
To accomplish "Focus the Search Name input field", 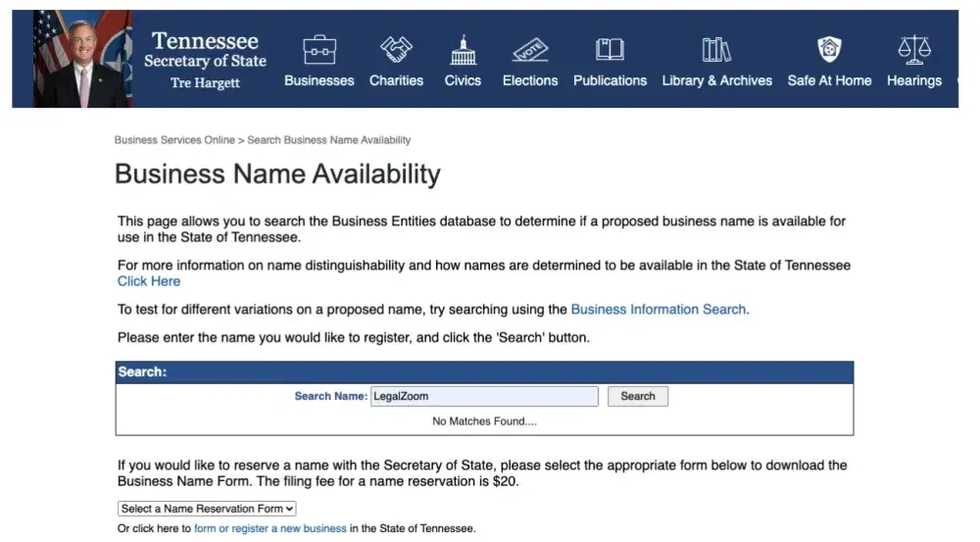I will (484, 396).
